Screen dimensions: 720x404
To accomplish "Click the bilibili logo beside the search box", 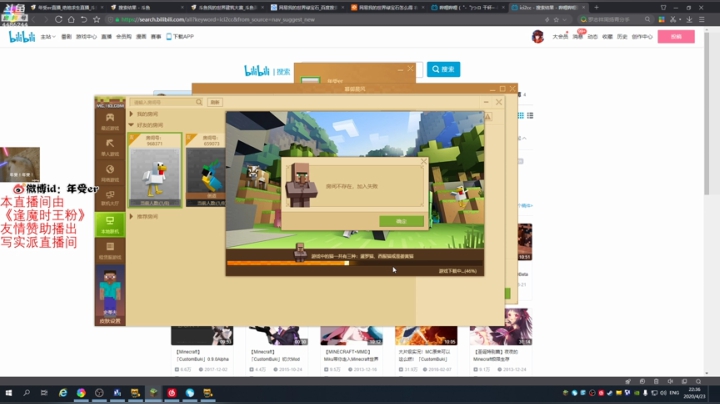I will pos(256,71).
